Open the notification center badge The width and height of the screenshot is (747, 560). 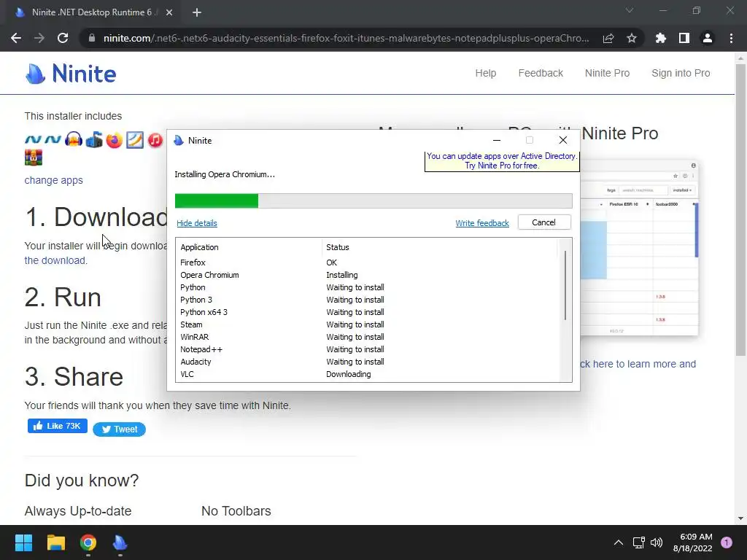[x=727, y=542]
